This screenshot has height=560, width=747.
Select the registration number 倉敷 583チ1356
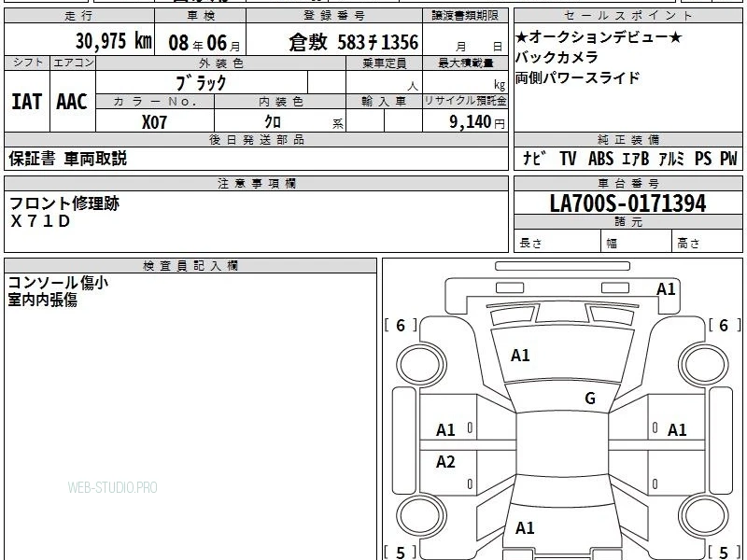point(354,42)
